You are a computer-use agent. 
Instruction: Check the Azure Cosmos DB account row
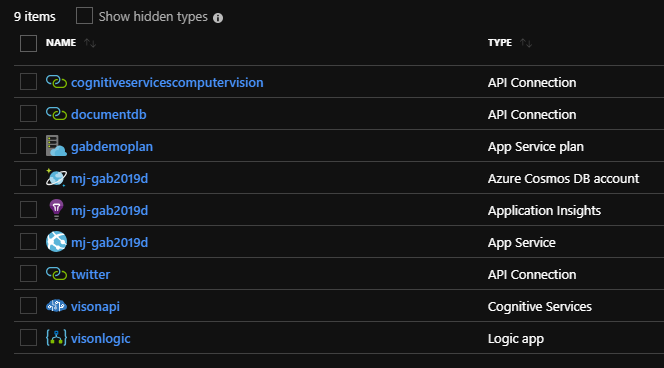(28, 178)
